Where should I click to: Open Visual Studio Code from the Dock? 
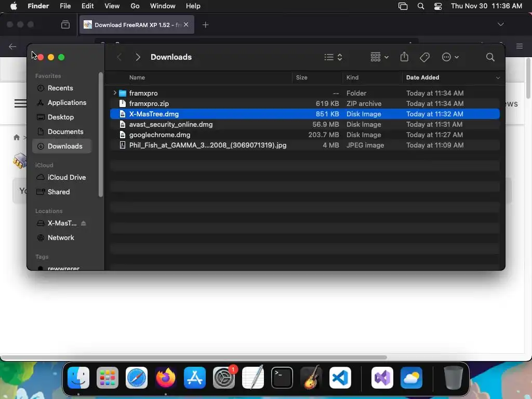(340, 378)
